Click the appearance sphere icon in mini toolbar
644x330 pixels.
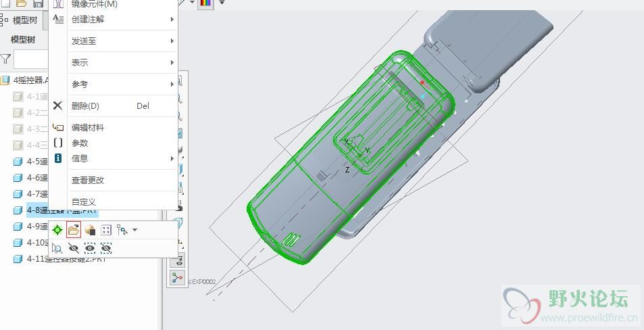click(x=90, y=230)
